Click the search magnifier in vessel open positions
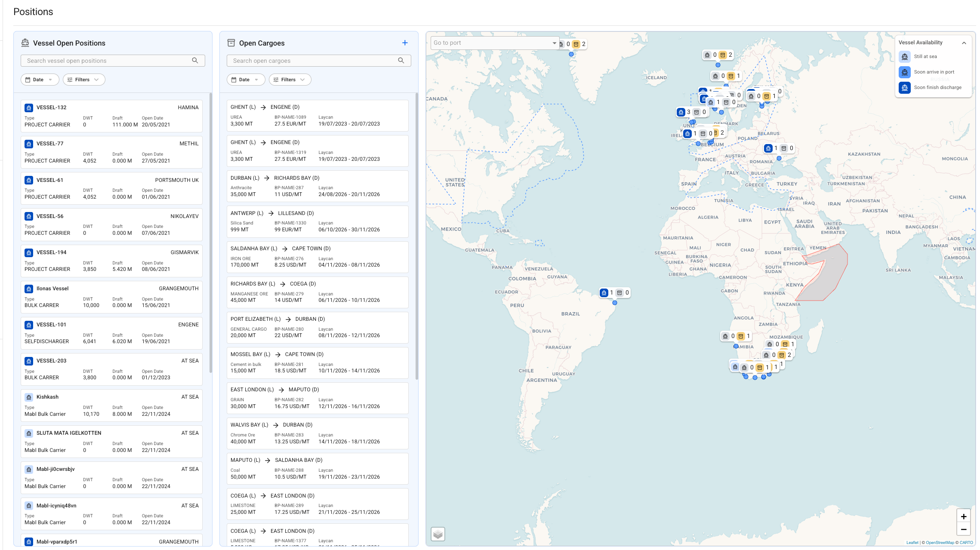980x550 pixels. pyautogui.click(x=195, y=61)
